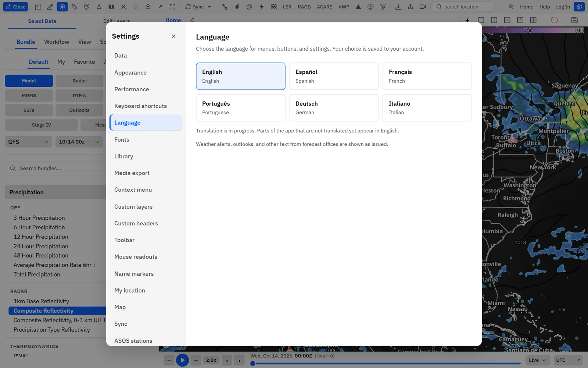Choose Deutsch as the language
Viewport: 588px width, 368px height.
tap(334, 108)
